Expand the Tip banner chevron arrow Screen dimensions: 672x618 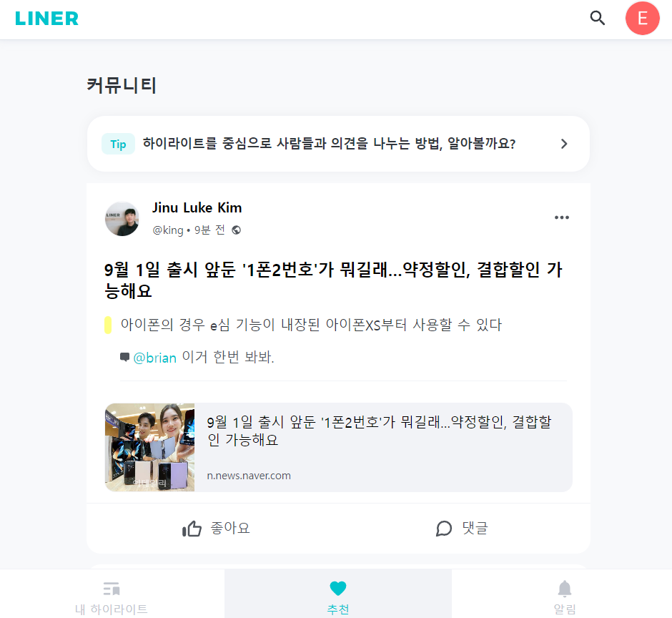564,144
